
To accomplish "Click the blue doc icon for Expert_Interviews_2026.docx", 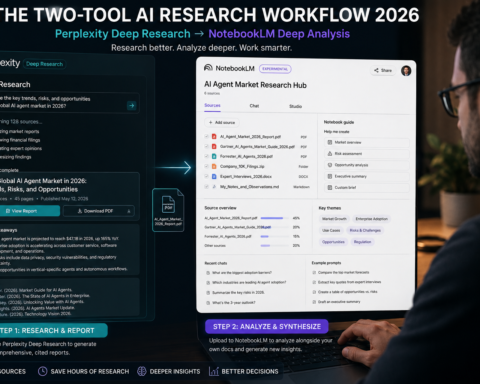I will coord(214,176).
